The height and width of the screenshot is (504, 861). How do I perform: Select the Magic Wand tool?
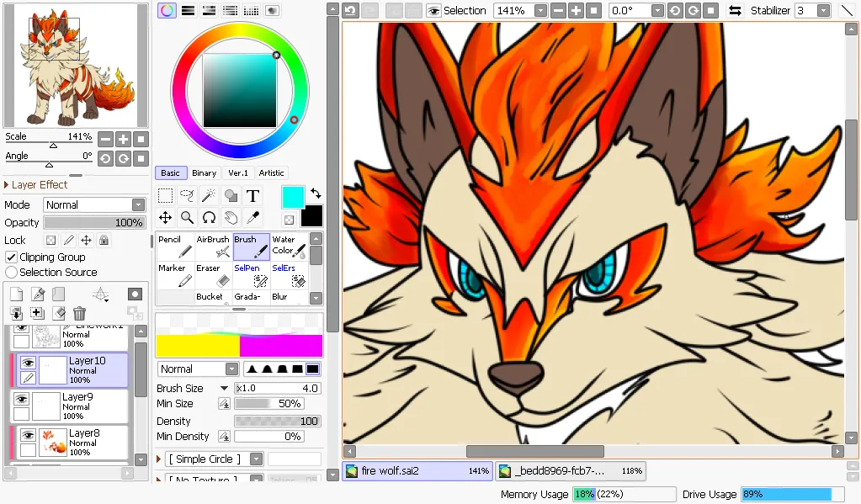[x=209, y=195]
